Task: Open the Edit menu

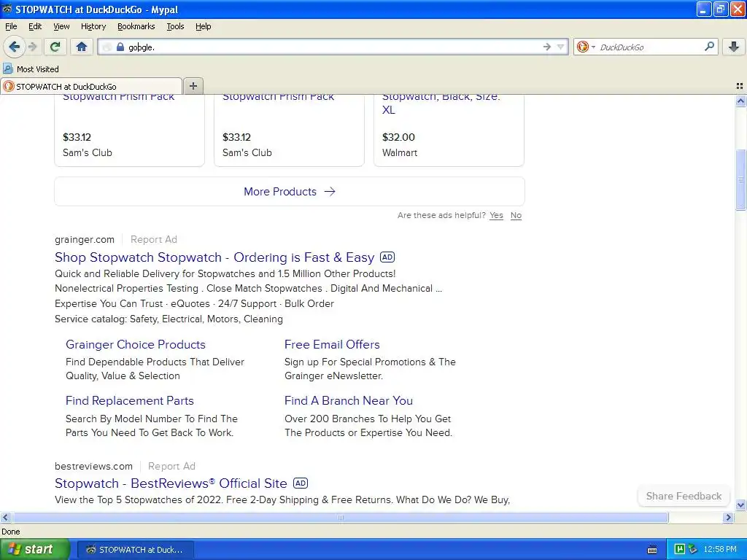Action: (35, 26)
